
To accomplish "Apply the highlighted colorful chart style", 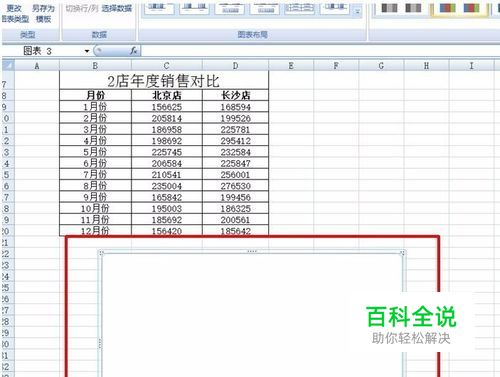I will [x=447, y=8].
